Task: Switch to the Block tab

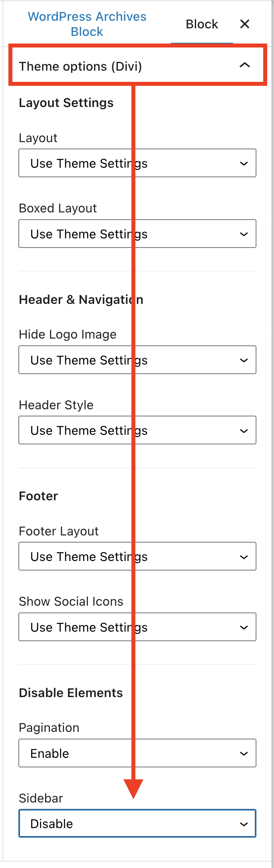Action: pos(202,24)
